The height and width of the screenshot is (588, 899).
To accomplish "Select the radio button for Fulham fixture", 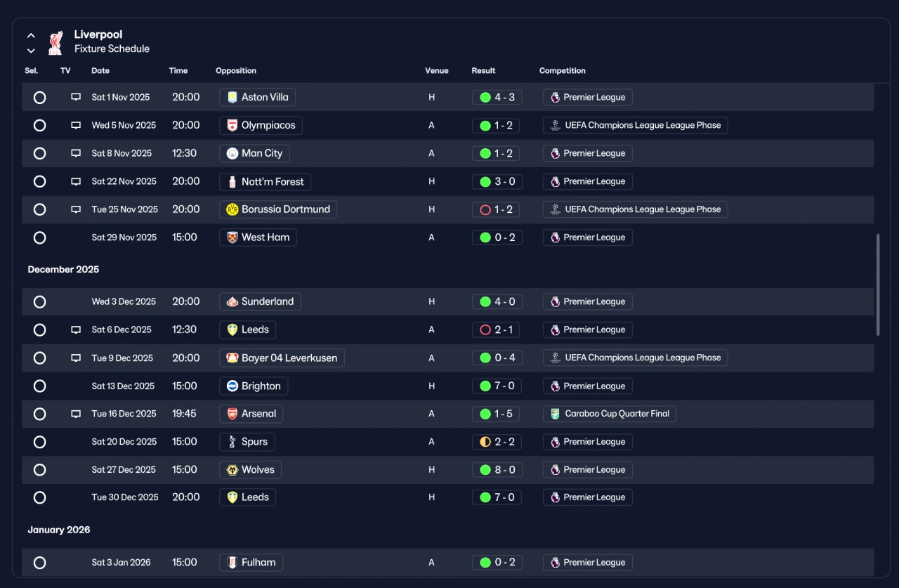I will [x=40, y=563].
